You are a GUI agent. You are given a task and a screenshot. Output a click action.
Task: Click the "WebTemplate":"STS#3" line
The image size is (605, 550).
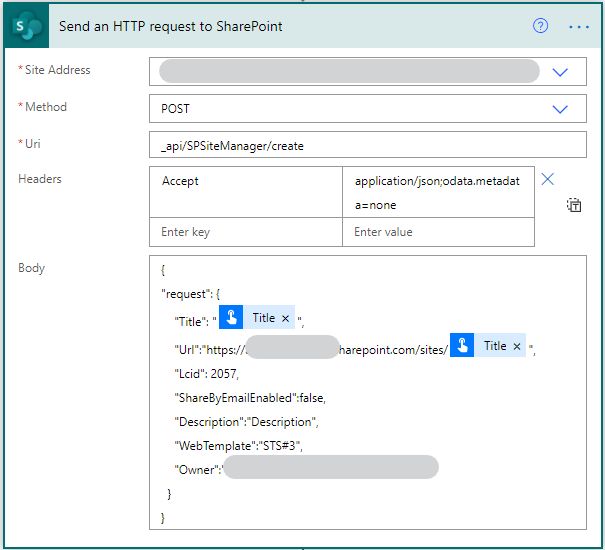coord(238,446)
